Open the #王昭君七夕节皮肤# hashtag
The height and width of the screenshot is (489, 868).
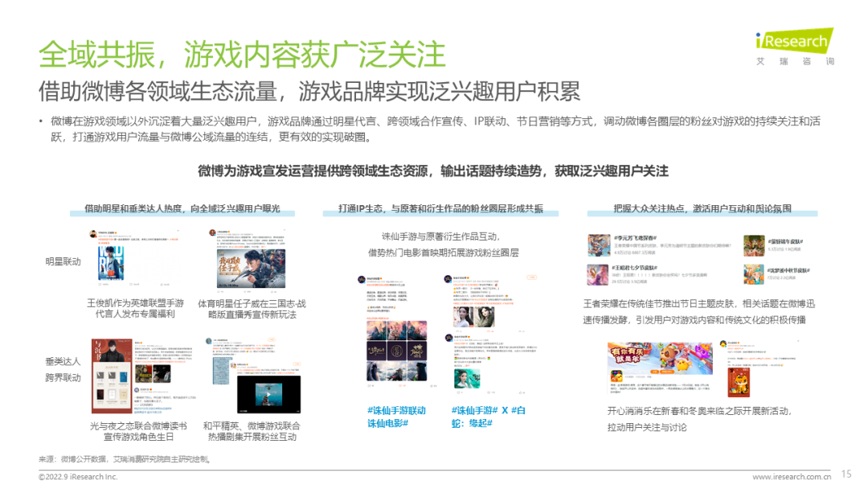(634, 268)
